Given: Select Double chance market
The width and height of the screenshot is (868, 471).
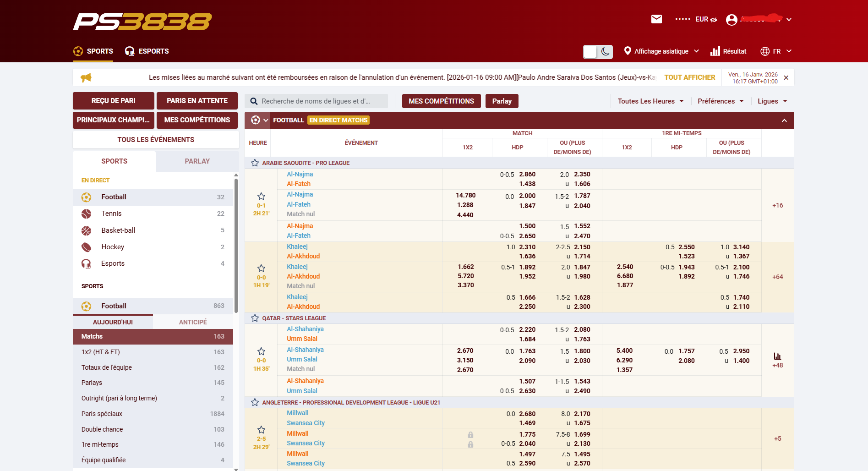Looking at the screenshot, I should tap(153, 429).
